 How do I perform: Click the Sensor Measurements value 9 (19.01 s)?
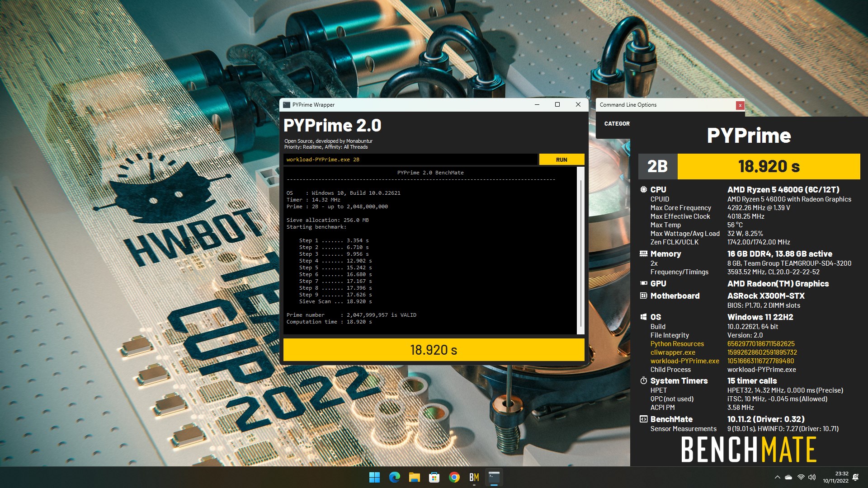pyautogui.click(x=783, y=429)
